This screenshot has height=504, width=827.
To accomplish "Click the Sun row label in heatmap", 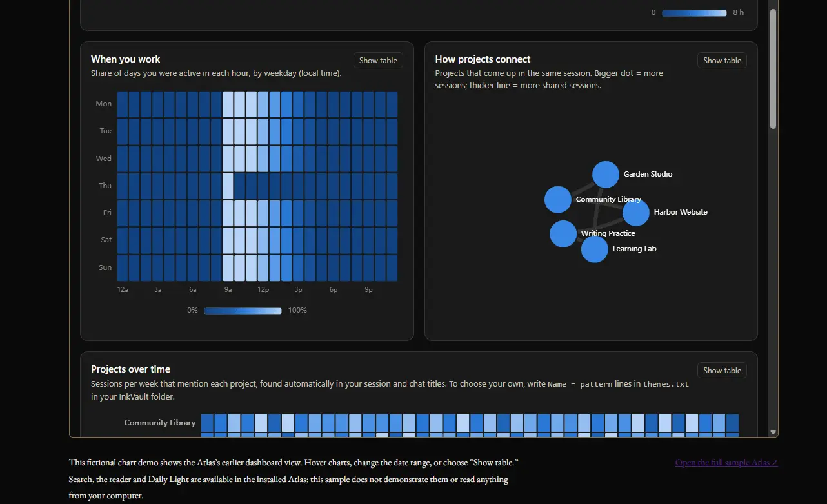I will coord(105,267).
